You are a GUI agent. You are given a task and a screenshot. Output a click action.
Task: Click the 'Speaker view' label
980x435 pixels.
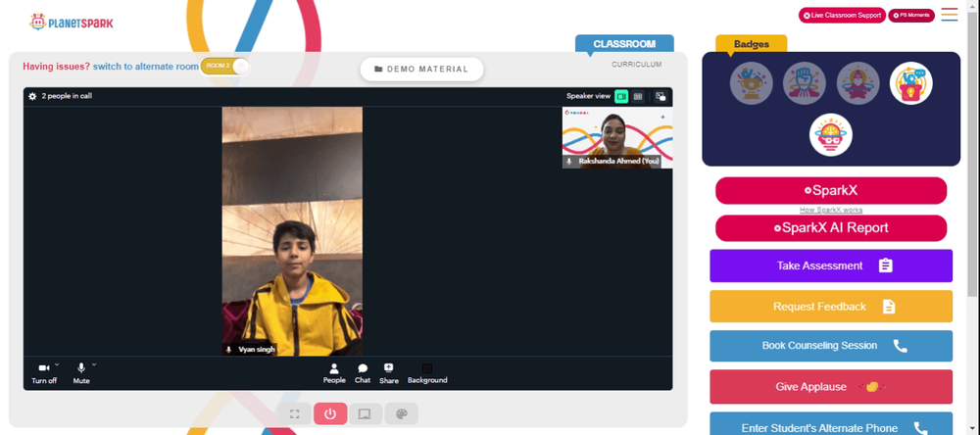point(588,96)
